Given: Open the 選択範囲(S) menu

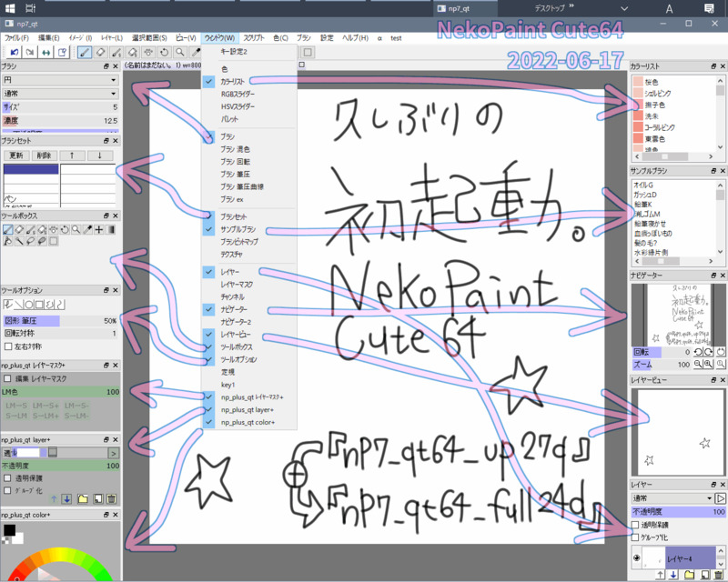Looking at the screenshot, I should 149,38.
